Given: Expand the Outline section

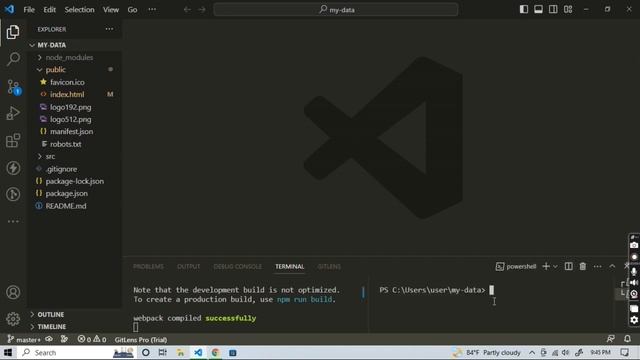Looking at the screenshot, I should [75, 314].
